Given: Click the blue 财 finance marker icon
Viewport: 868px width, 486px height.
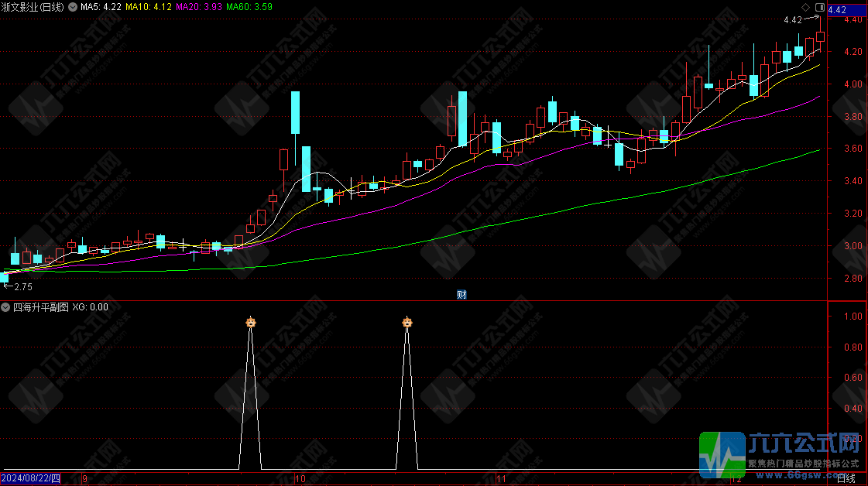Looking at the screenshot, I should 461,294.
